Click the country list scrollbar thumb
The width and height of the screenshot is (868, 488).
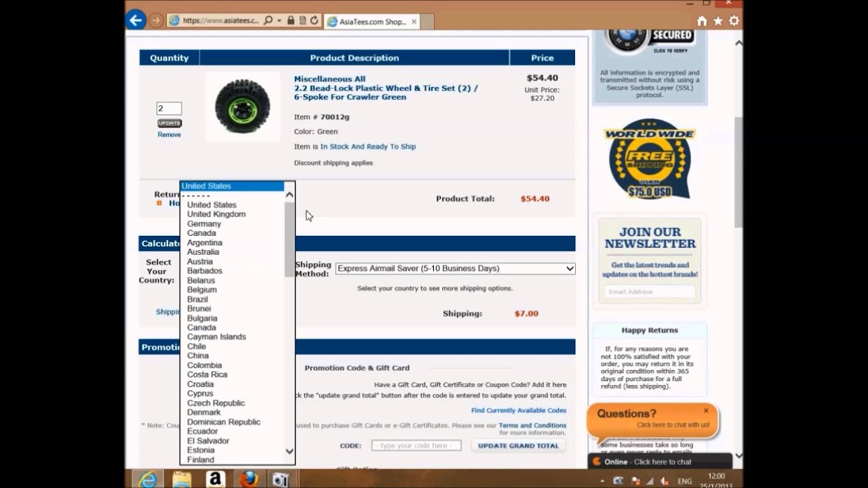pos(290,239)
